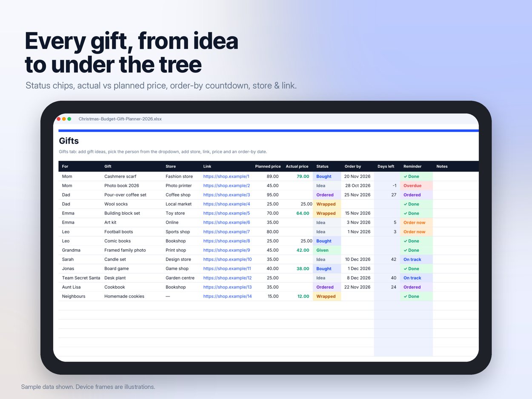Select the 'Garden centre' store cell
The image size is (532, 399).
click(x=180, y=278)
